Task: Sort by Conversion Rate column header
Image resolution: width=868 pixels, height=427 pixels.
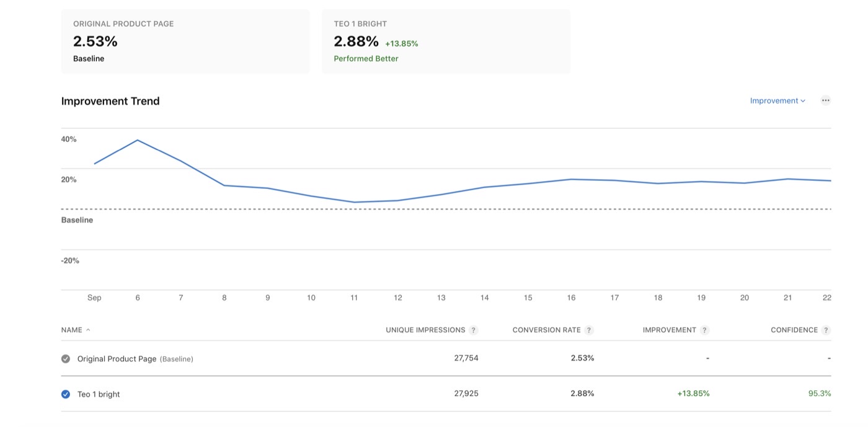Action: coord(546,330)
